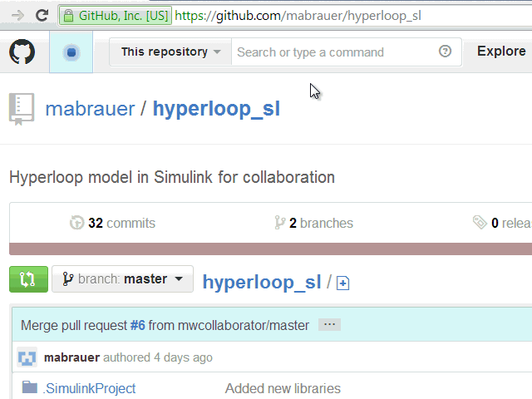
Task: Click the create new file plus icon
Action: click(342, 283)
